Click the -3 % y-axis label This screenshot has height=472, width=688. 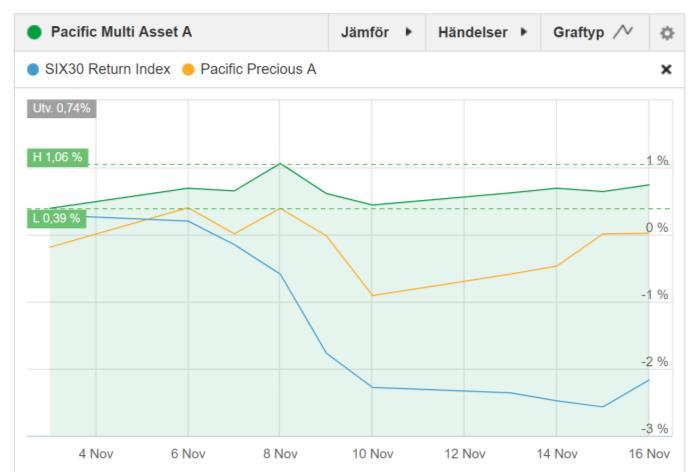pyautogui.click(x=655, y=429)
